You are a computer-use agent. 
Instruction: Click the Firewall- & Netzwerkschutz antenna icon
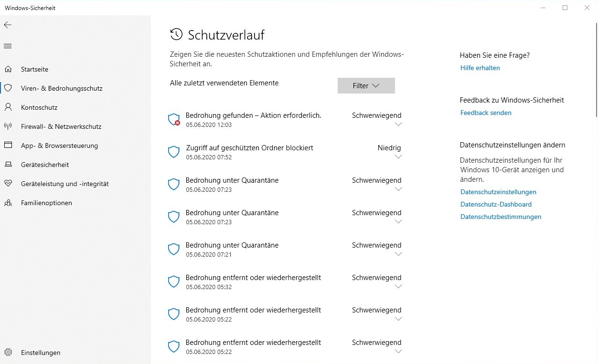8,126
